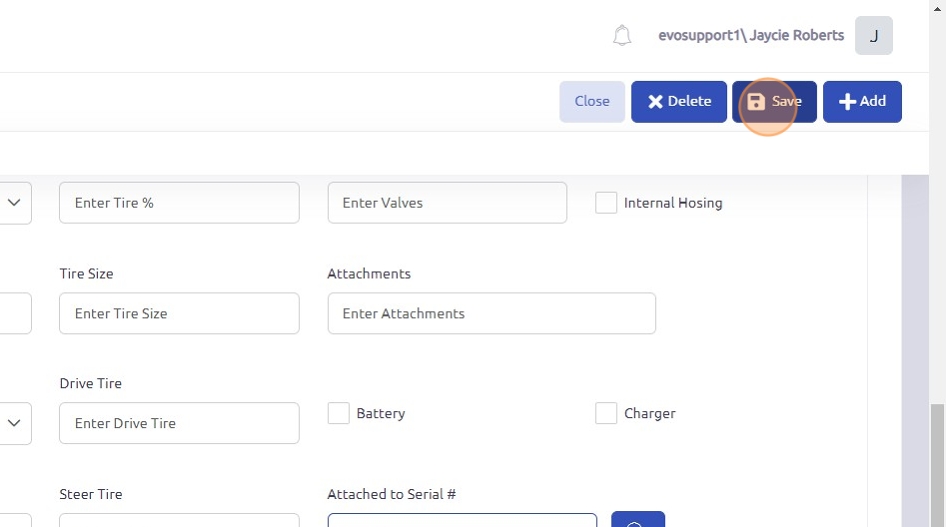Tick the Battery checkbox

click(x=339, y=413)
